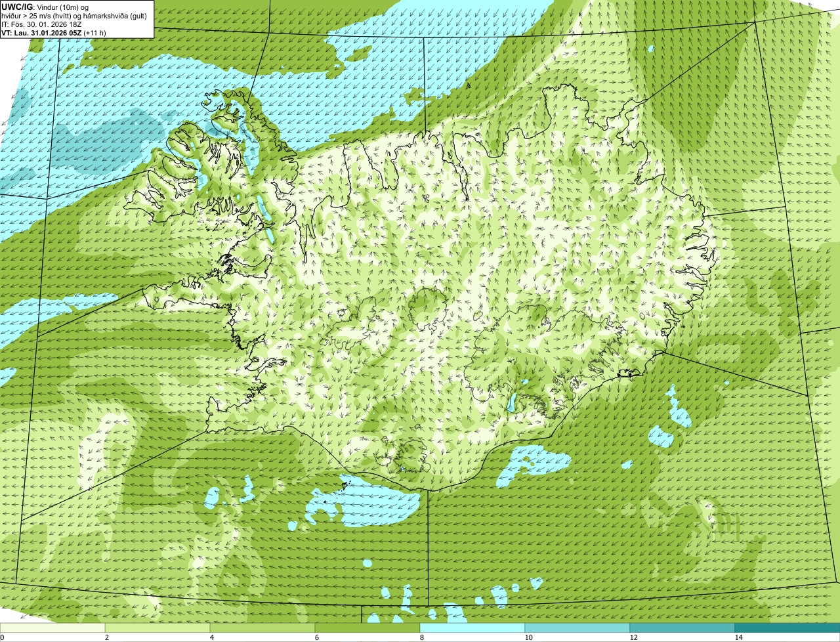Click the '4' label on the color scale
This screenshot has width=840, height=642.
(211, 637)
